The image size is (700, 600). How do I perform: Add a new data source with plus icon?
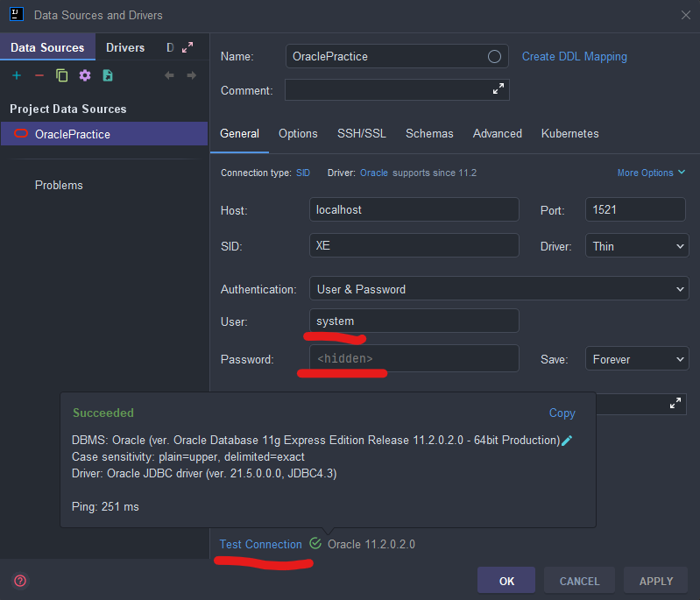pos(17,75)
